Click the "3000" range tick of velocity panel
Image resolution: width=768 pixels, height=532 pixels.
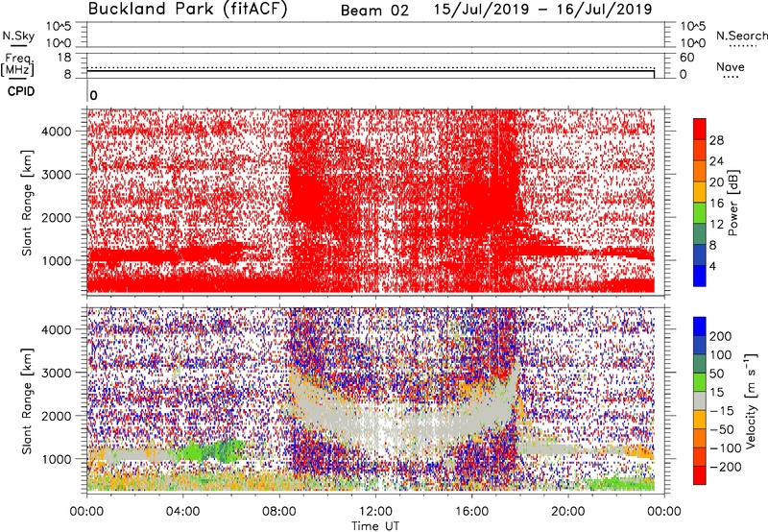coord(57,373)
